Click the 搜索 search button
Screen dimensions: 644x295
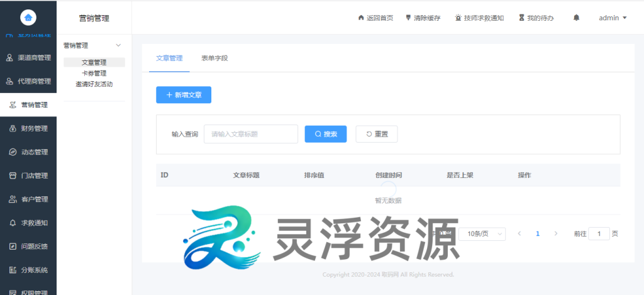click(x=326, y=134)
